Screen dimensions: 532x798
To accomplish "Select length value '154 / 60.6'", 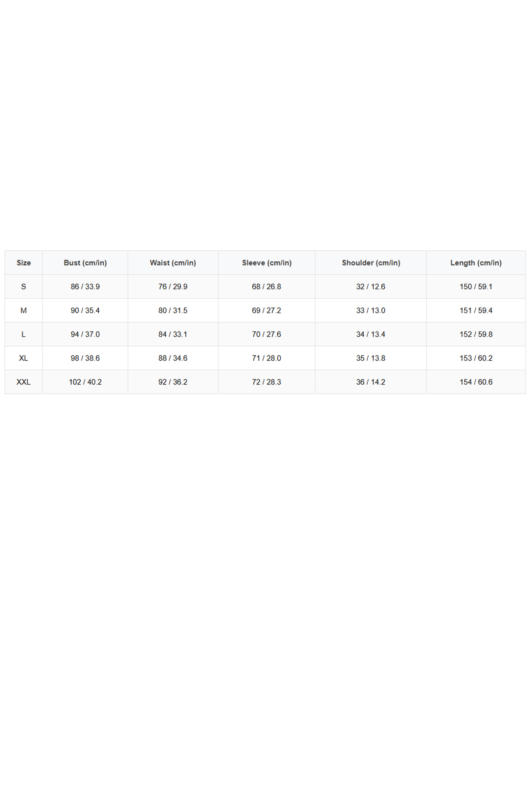I will coord(476,382).
